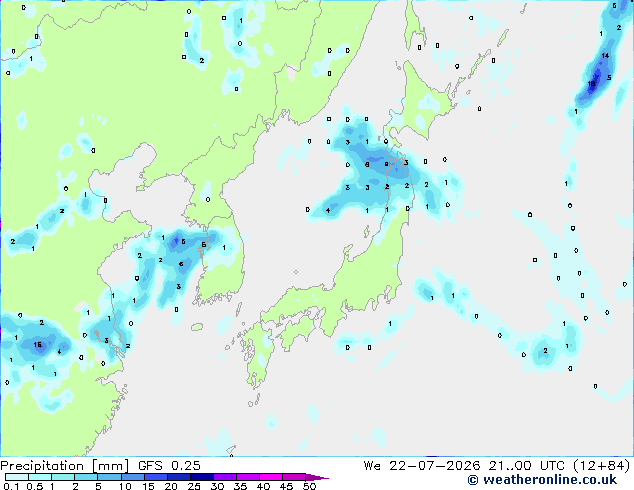This screenshot has width=634, height=490.
Task: Click the legend label '0.5'
Action: pyautogui.click(x=35, y=486)
